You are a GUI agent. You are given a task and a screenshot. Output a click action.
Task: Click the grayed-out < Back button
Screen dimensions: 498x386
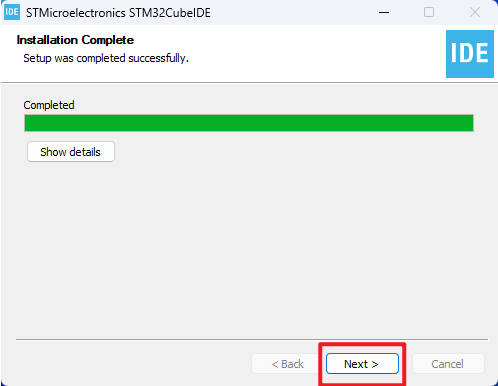click(287, 364)
